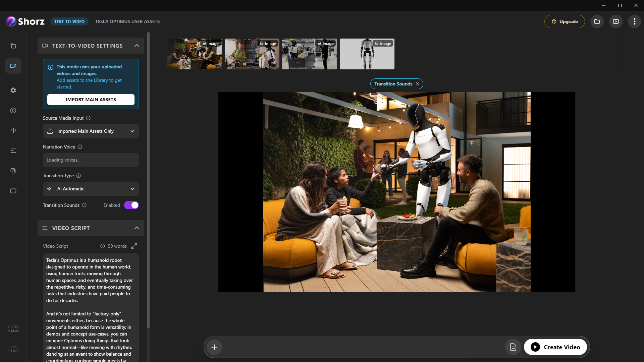Switch to the Text-to-Video tab
Image resolution: width=644 pixels, height=362 pixels.
(69, 21)
